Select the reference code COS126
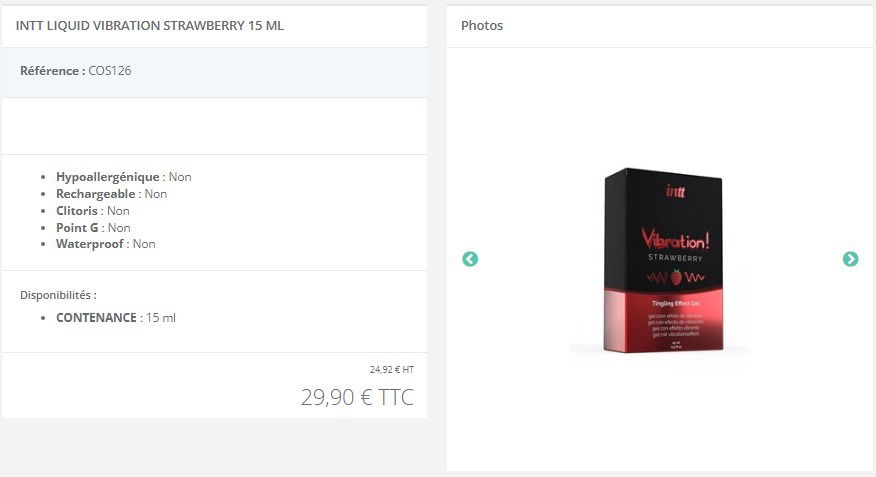876x477 pixels. point(110,71)
